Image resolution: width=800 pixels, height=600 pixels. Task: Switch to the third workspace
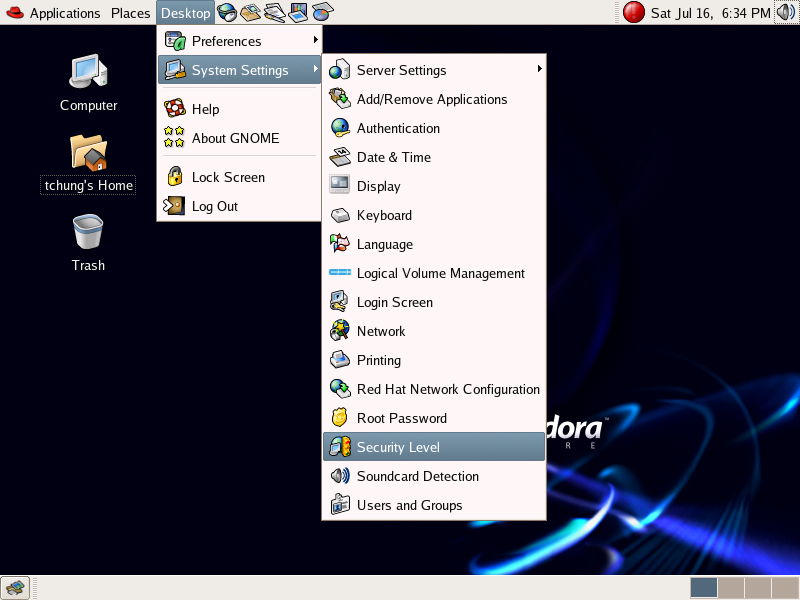point(758,588)
